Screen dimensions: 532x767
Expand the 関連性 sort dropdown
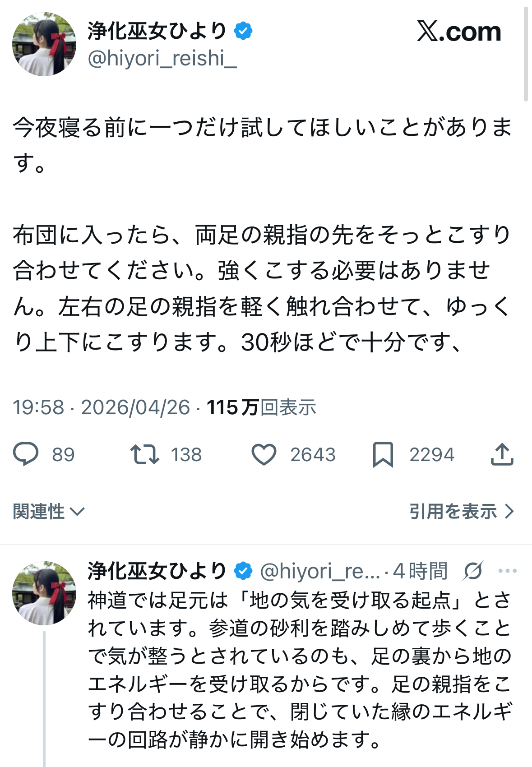pyautogui.click(x=49, y=512)
